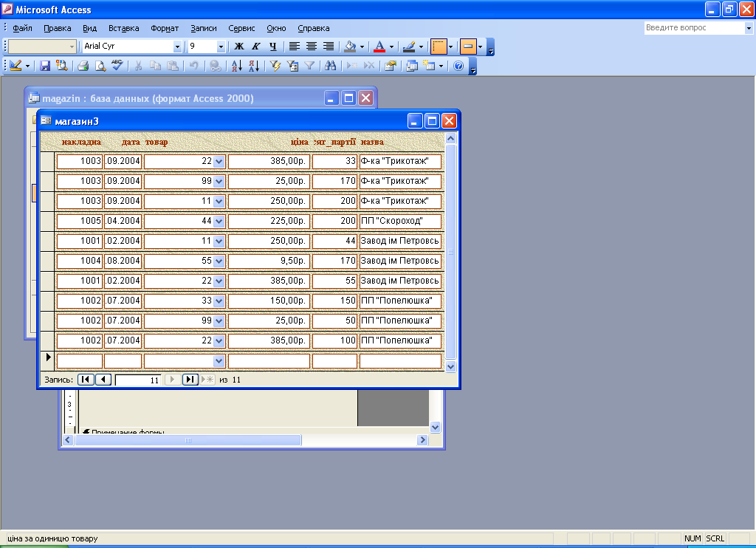Sort records ascending

(x=237, y=66)
